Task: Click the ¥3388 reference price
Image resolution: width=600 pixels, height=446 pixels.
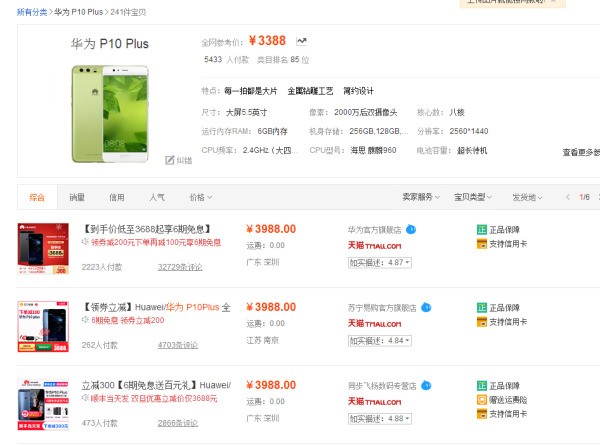Action: point(267,41)
